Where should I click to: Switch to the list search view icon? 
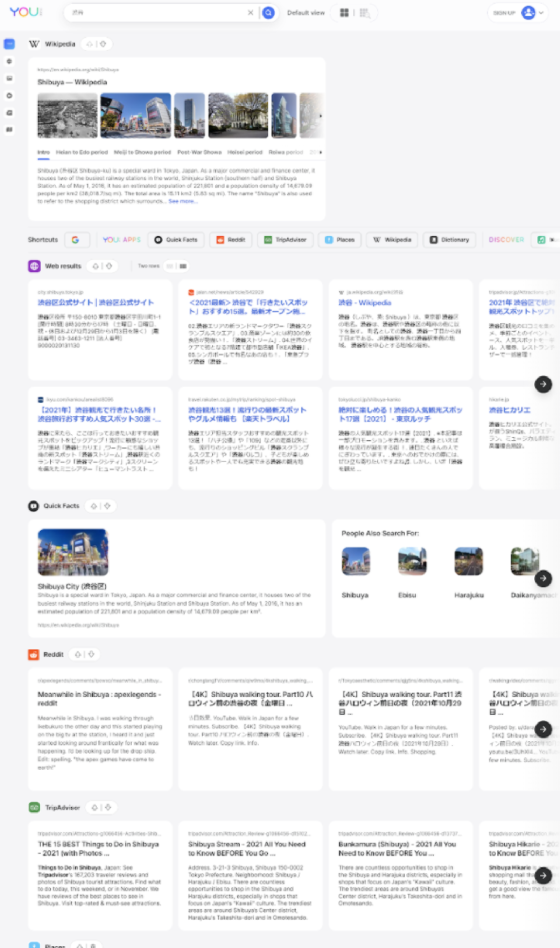[365, 13]
